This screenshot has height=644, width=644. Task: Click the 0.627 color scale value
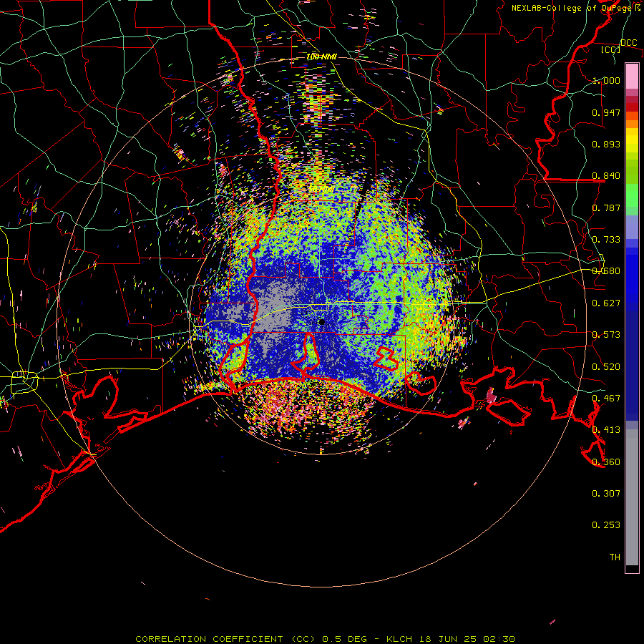point(606,303)
